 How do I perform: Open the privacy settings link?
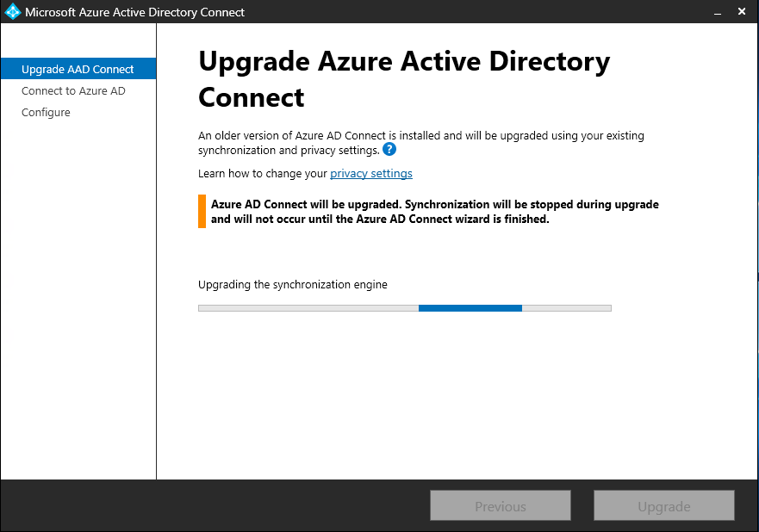pyautogui.click(x=371, y=174)
